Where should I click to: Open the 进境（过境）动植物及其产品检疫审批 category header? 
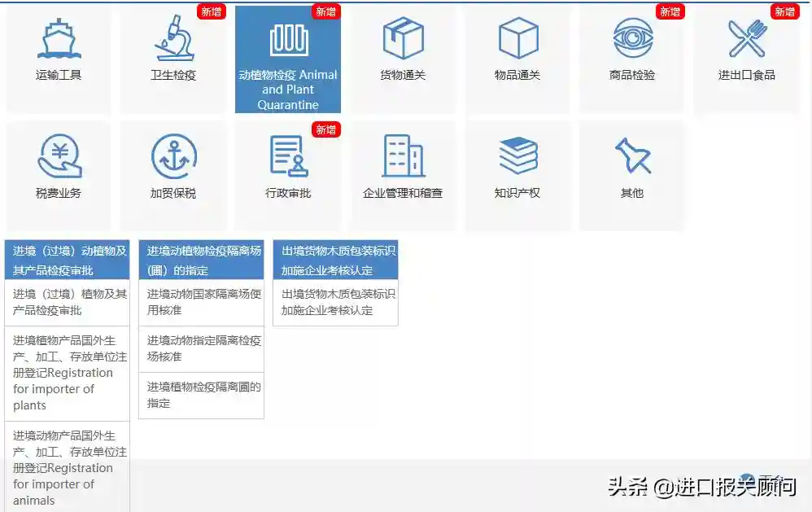(68, 258)
